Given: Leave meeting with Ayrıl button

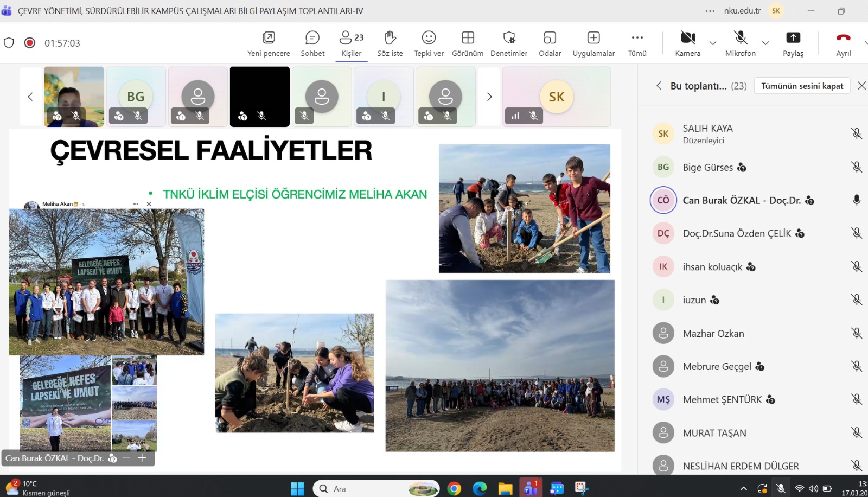Looking at the screenshot, I should pyautogui.click(x=843, y=43).
